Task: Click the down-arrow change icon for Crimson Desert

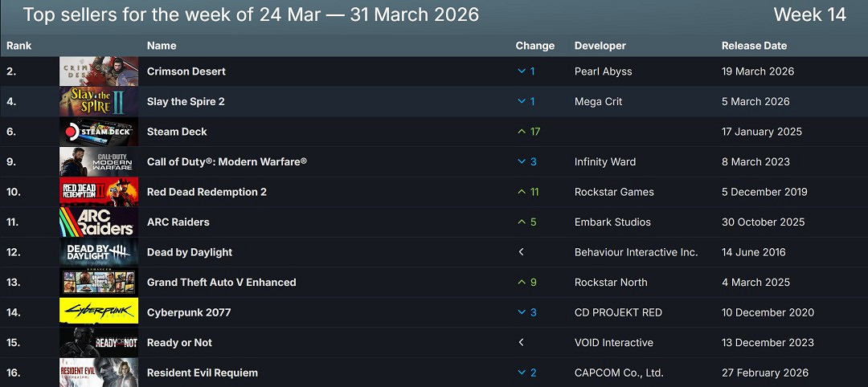Action: [521, 71]
